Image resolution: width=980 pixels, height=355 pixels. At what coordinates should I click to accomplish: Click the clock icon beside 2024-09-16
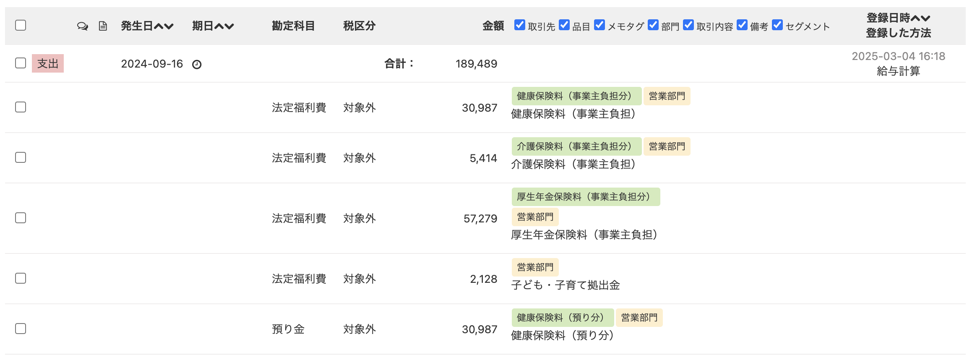[197, 64]
